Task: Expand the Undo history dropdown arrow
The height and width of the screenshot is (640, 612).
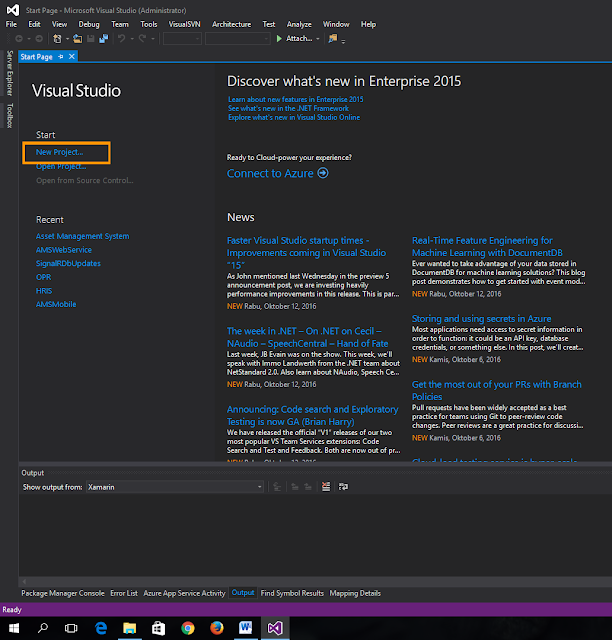Action: 132,39
